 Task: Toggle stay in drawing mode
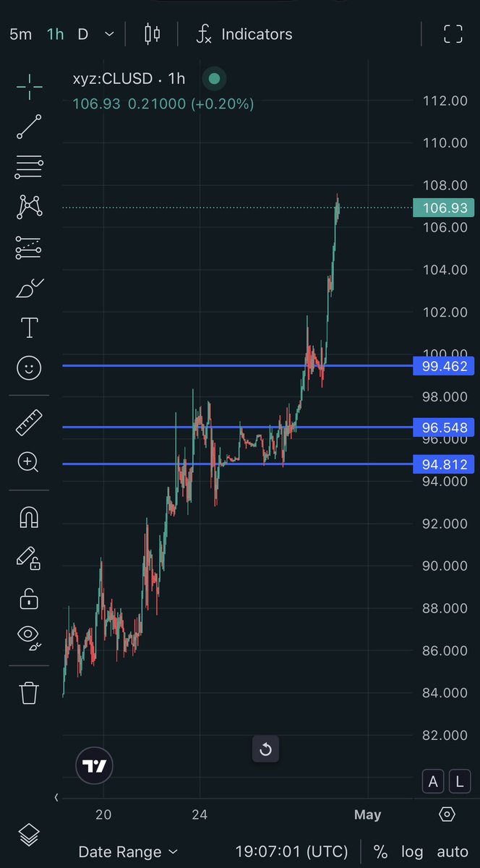pyautogui.click(x=29, y=558)
